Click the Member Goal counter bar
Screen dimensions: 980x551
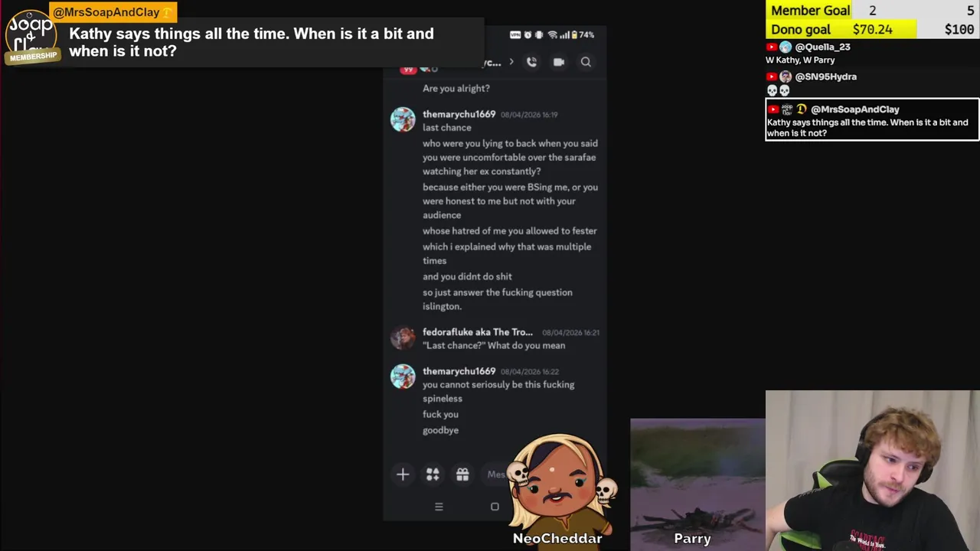click(x=873, y=11)
